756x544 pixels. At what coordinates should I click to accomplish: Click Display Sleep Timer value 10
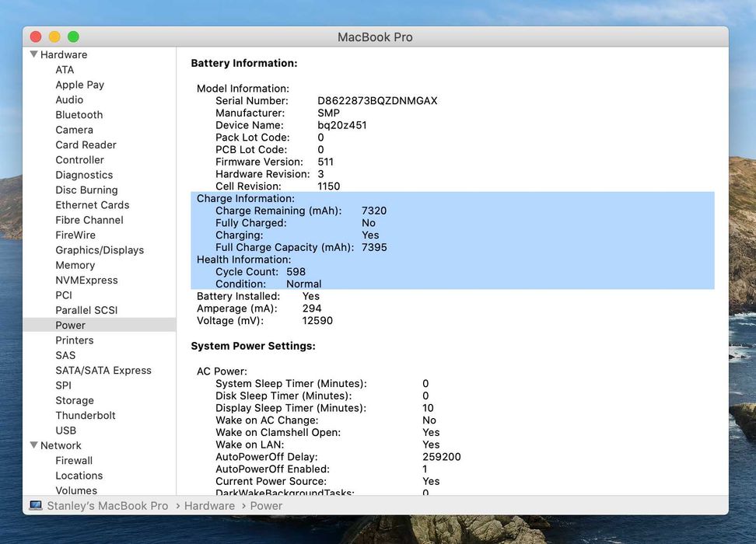(428, 408)
